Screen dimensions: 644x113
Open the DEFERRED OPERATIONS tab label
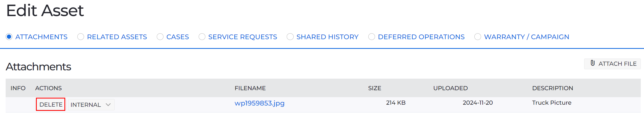421,37
